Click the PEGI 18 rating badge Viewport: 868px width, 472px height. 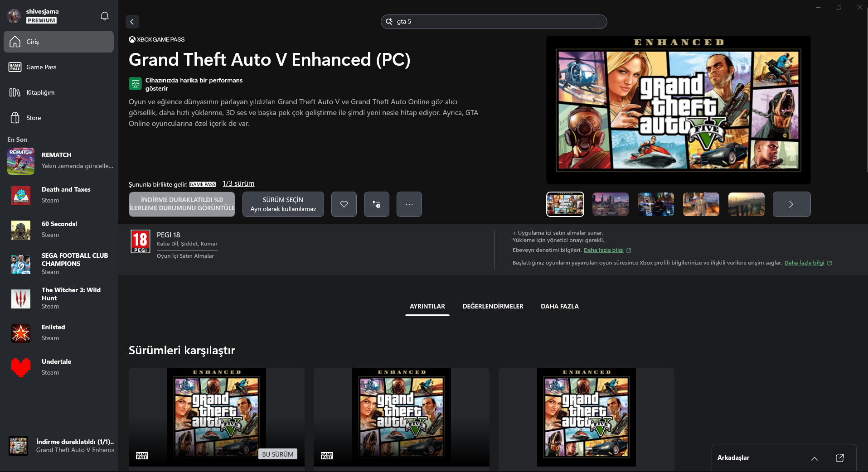point(141,241)
